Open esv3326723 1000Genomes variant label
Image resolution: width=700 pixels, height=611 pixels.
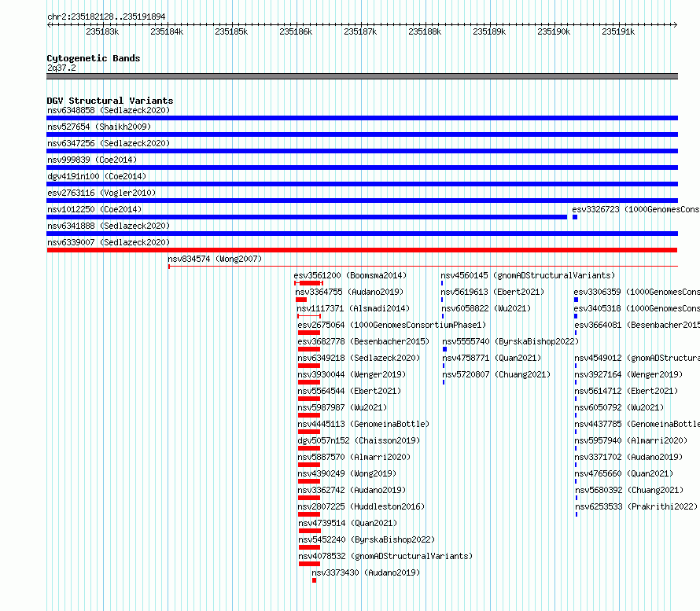(x=636, y=209)
